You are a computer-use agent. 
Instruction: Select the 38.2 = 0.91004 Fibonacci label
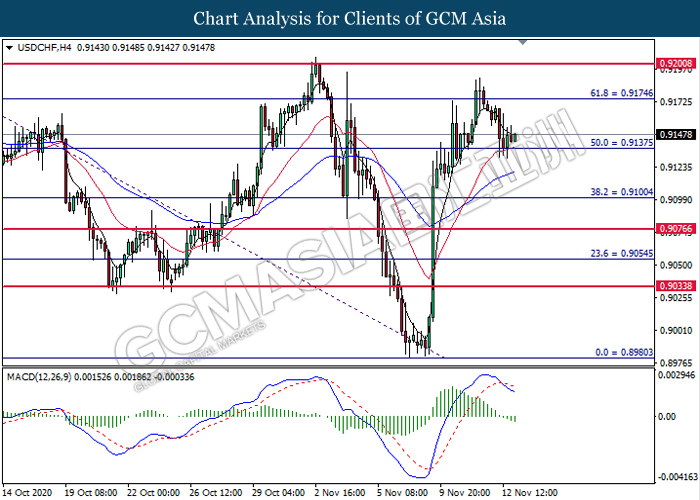(x=621, y=192)
